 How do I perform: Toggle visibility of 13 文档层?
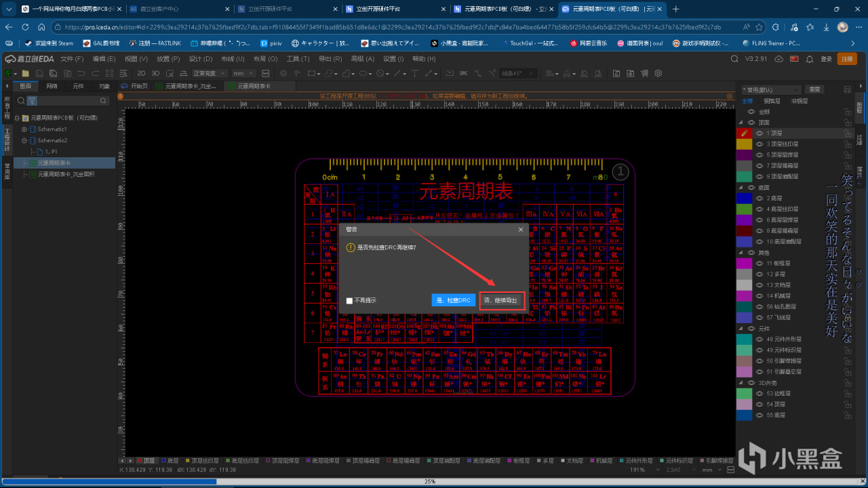(x=759, y=285)
